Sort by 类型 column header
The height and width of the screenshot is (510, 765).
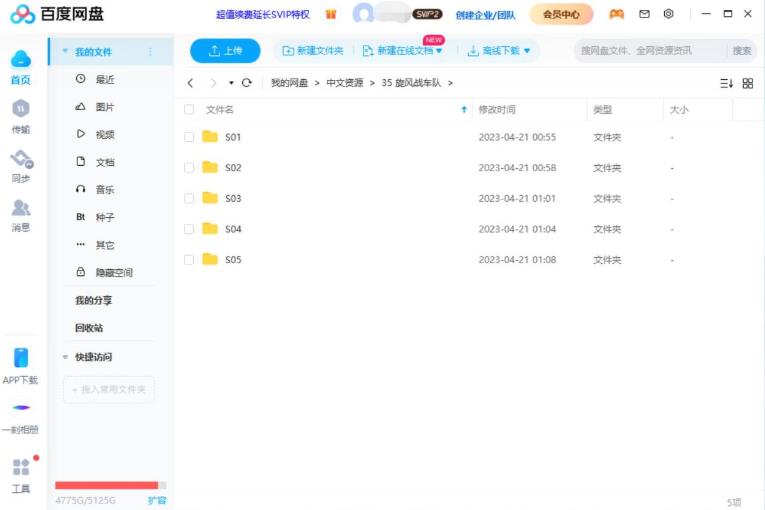[x=603, y=109]
